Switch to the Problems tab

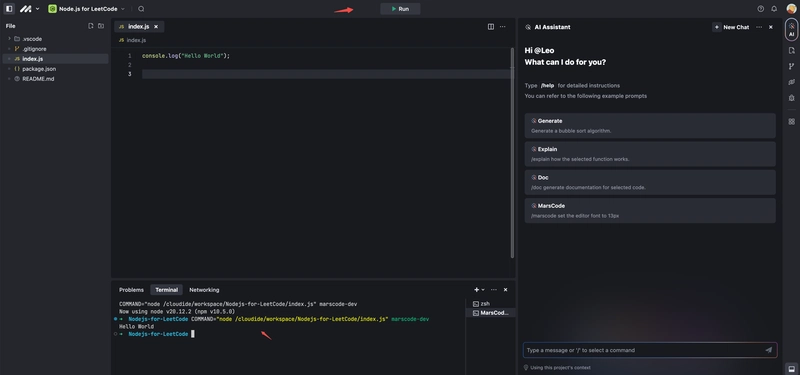(x=131, y=290)
